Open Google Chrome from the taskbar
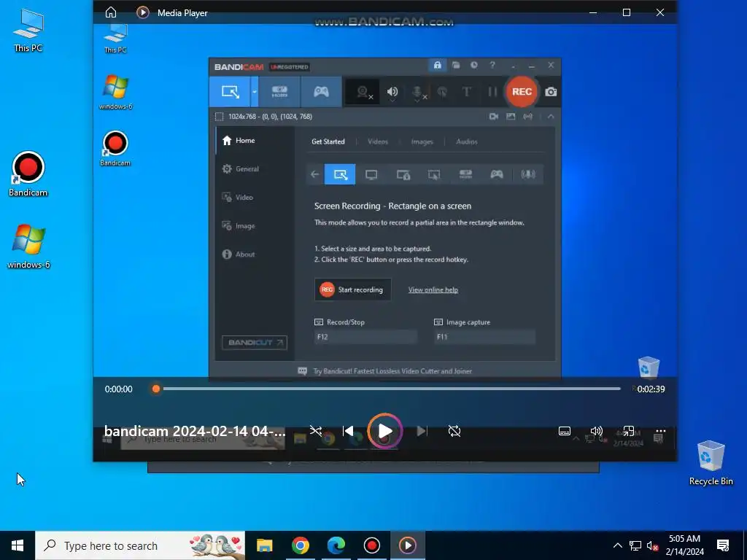 click(300, 545)
